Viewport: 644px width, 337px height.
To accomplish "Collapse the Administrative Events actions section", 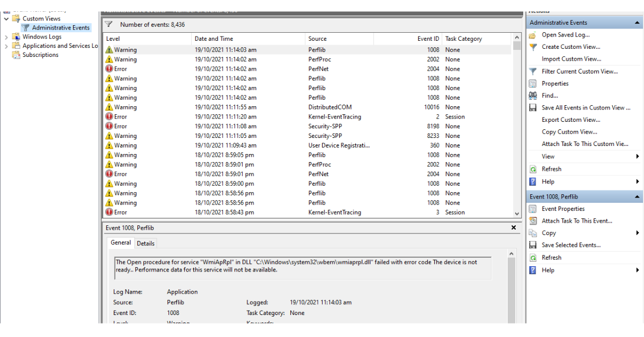I will pos(638,23).
